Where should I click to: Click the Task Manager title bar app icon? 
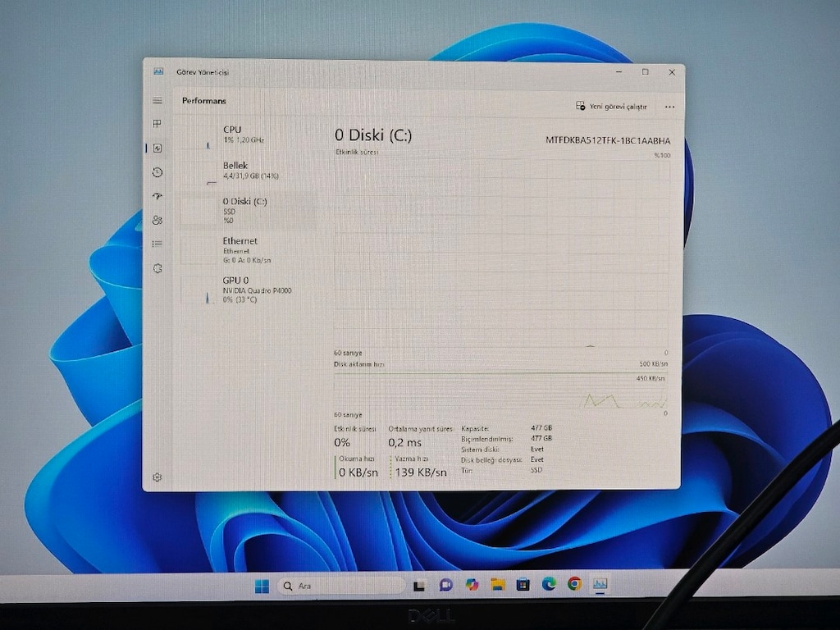click(158, 71)
